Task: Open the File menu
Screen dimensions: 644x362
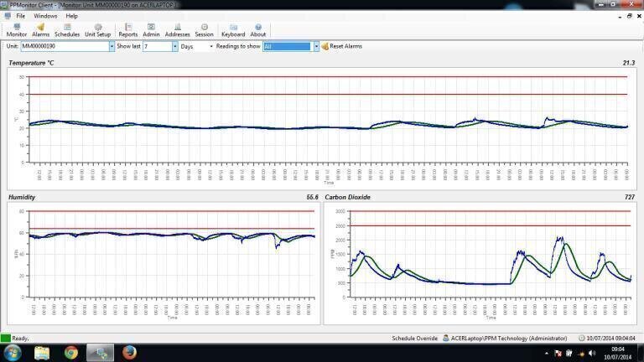Action: coord(20,16)
